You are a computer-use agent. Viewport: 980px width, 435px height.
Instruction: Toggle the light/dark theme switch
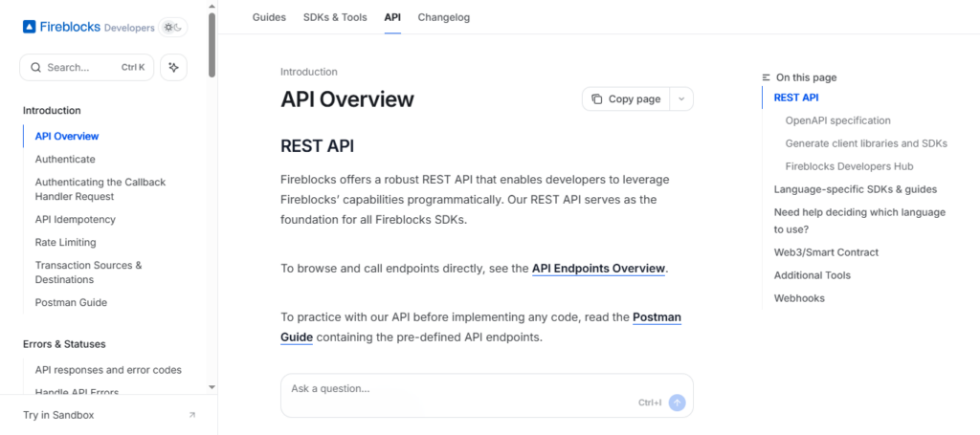coord(173,28)
